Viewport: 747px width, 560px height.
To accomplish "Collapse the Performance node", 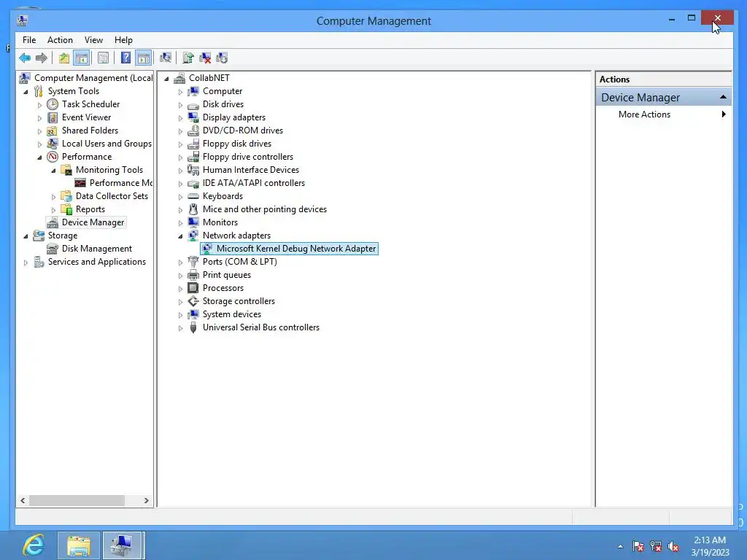I will [39, 157].
